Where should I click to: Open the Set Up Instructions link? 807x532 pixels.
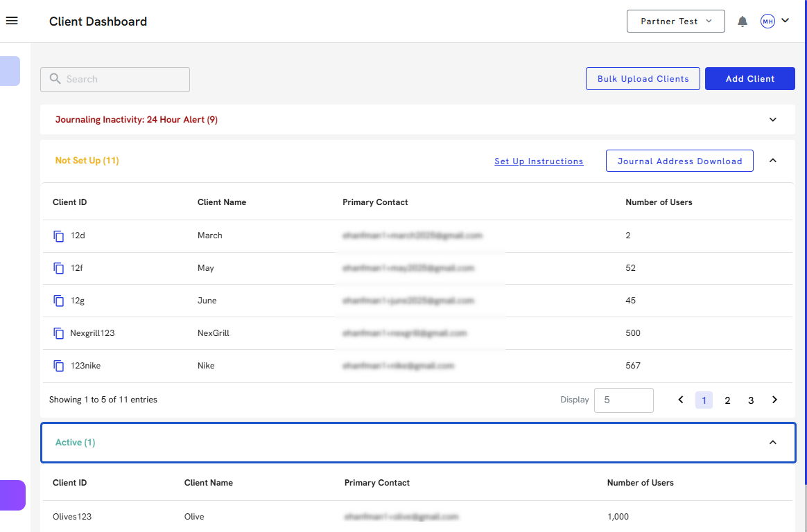pyautogui.click(x=539, y=161)
